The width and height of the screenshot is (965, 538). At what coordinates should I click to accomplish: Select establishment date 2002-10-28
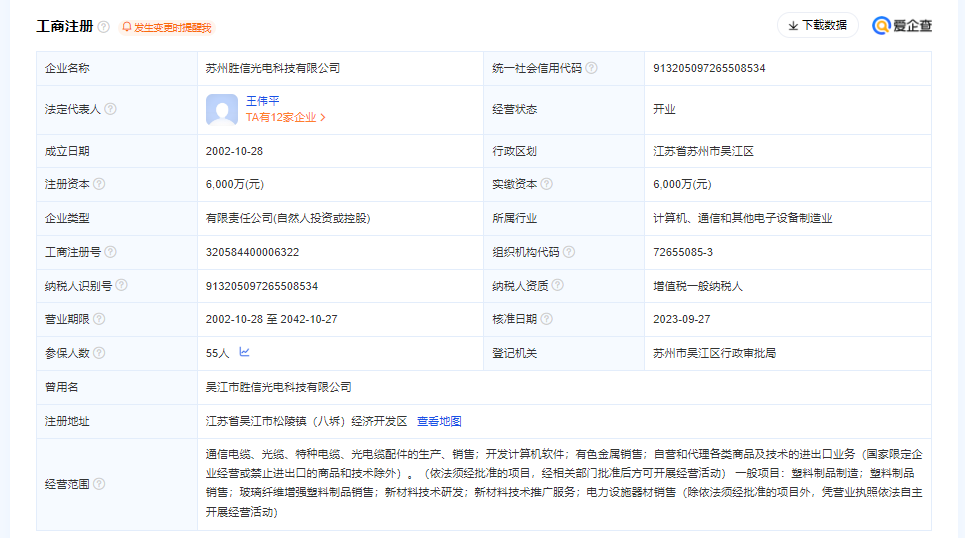pos(234,151)
